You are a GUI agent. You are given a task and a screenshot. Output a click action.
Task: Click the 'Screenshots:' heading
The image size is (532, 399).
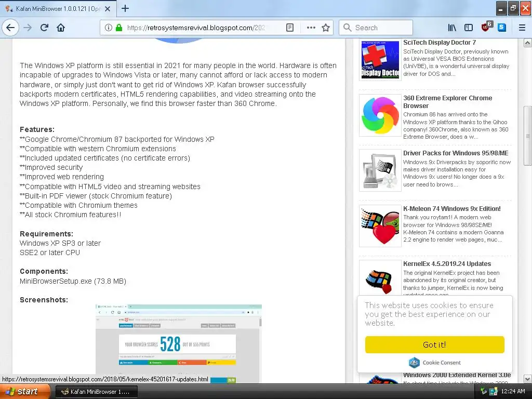pyautogui.click(x=44, y=300)
